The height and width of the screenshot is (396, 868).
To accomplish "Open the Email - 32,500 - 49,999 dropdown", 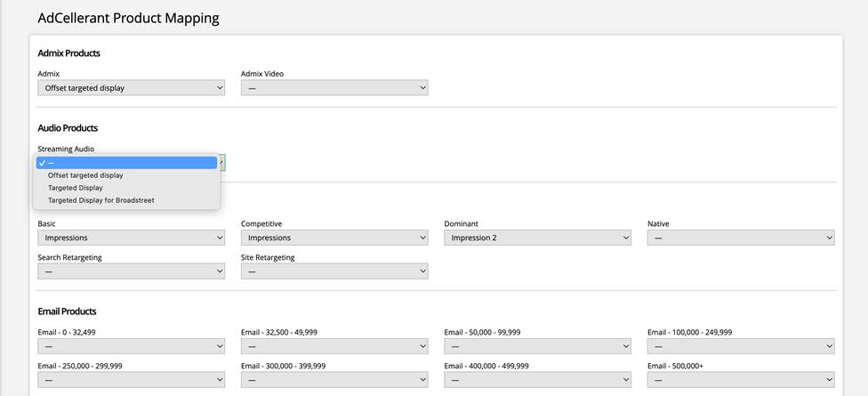I will pyautogui.click(x=334, y=346).
